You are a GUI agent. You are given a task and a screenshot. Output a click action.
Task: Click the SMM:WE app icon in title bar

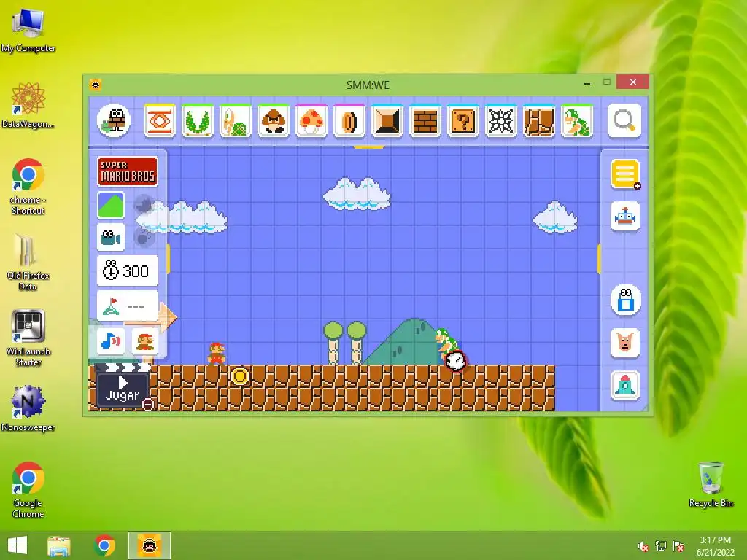[96, 85]
